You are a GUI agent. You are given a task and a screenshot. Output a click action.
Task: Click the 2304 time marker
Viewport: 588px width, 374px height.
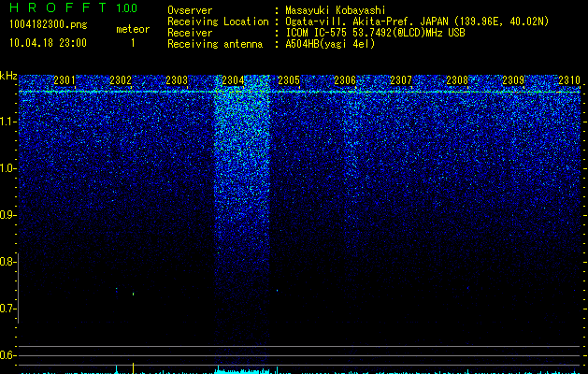click(233, 80)
